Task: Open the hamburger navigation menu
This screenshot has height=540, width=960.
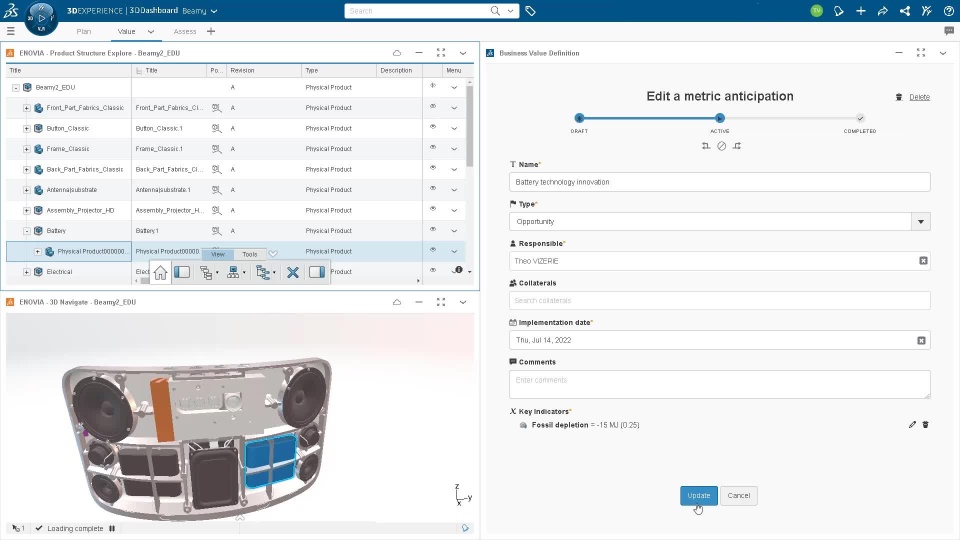Action: 10,31
